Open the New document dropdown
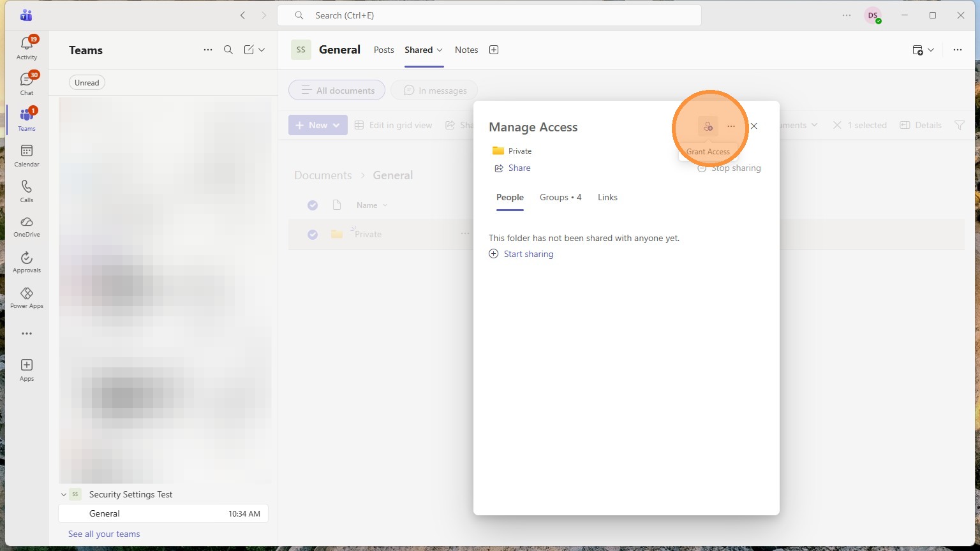Image resolution: width=980 pixels, height=551 pixels. pyautogui.click(x=318, y=125)
